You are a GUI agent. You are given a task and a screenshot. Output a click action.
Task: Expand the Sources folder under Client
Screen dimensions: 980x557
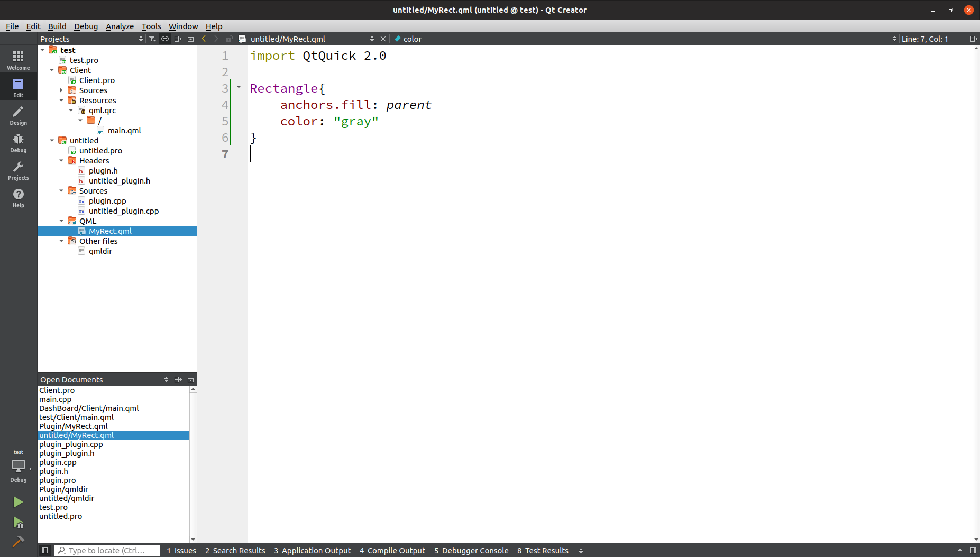pos(61,90)
